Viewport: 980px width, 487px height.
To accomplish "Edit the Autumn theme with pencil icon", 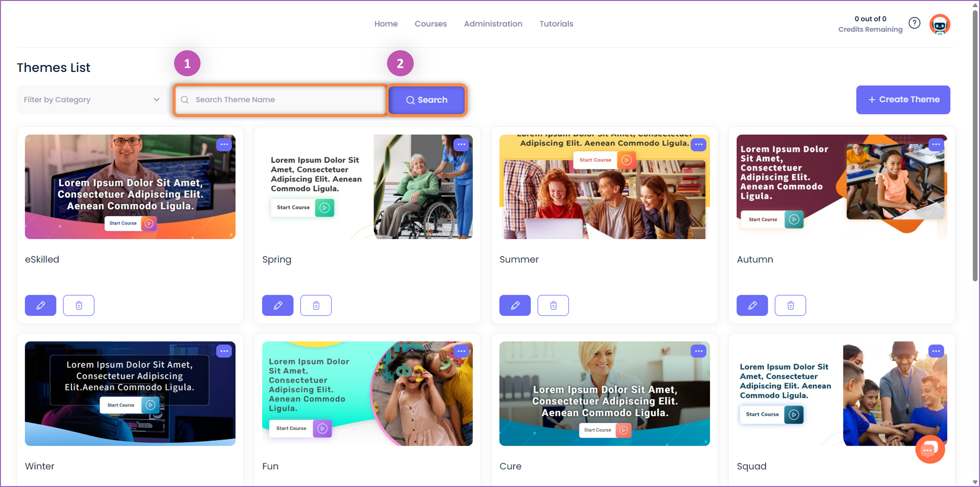I will click(752, 305).
